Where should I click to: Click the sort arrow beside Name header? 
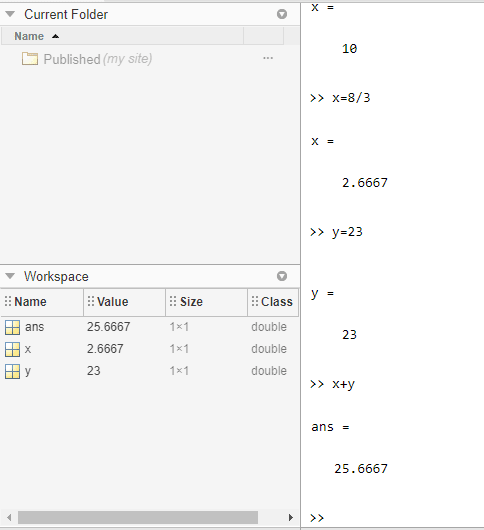[55, 36]
